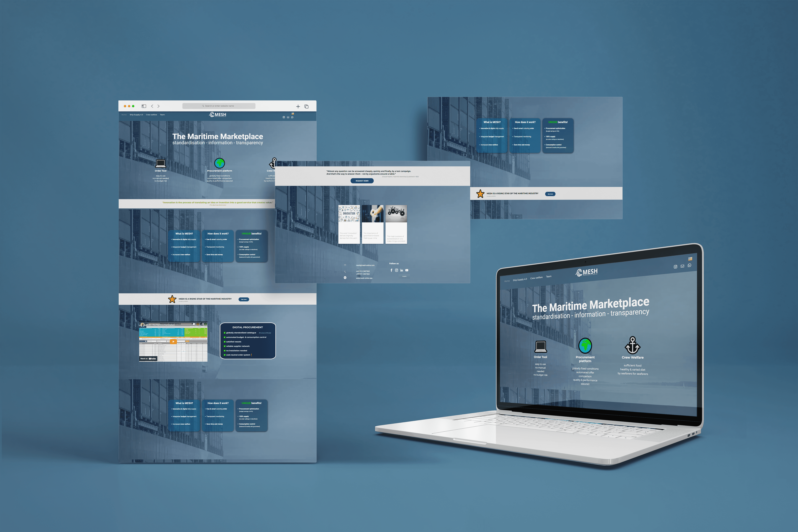This screenshot has height=532, width=798.
Task: Click the mail icon in the browser window's header
Action: pos(288,117)
